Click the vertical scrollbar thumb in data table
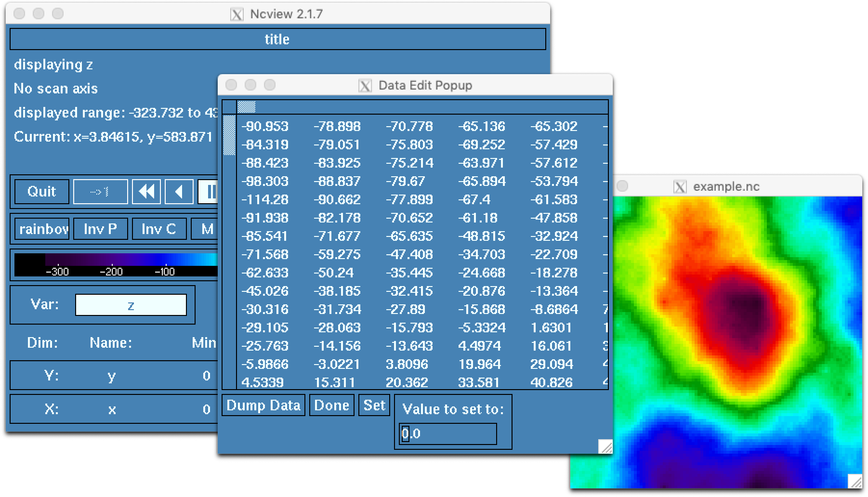Image resolution: width=868 pixels, height=497 pixels. coord(230,135)
